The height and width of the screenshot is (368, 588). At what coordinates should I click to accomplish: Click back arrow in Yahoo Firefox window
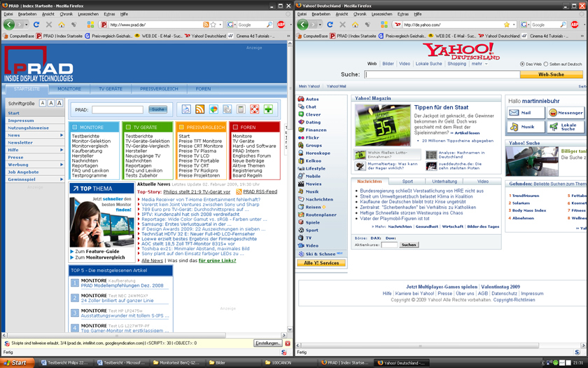[302, 25]
